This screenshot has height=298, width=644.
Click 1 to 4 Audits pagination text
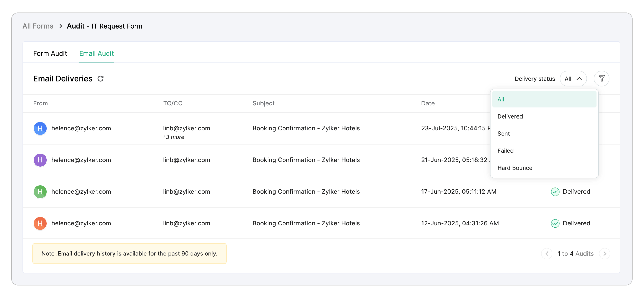coord(575,253)
